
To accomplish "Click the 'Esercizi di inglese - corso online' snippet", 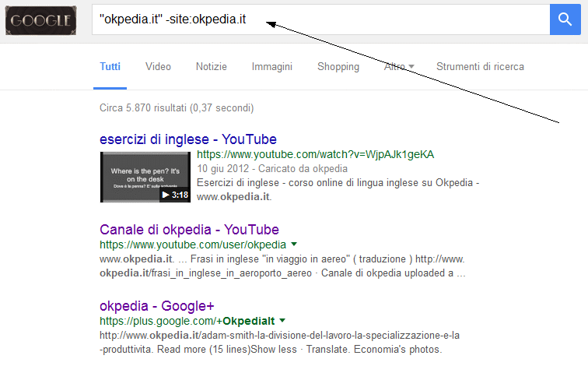I will pyautogui.click(x=338, y=189).
